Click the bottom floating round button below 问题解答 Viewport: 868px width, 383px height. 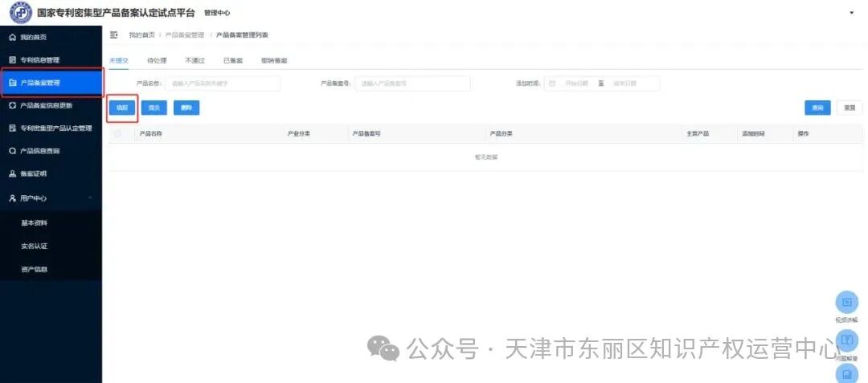tap(846, 375)
